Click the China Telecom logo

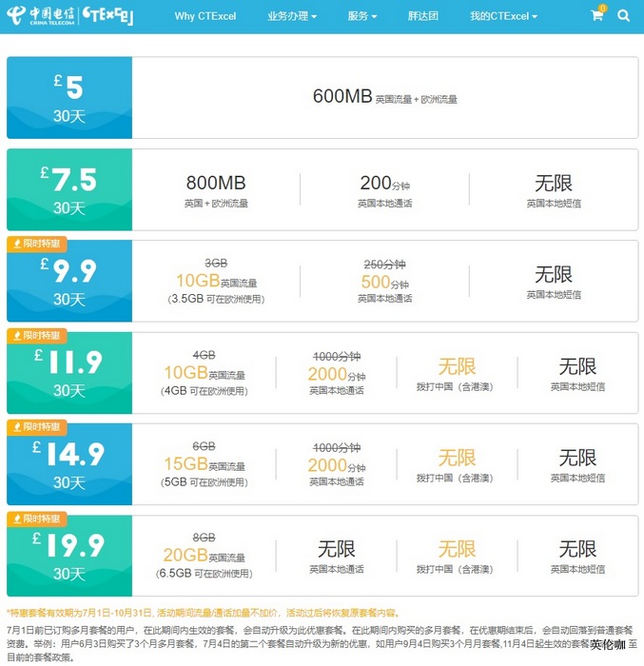click(38, 15)
